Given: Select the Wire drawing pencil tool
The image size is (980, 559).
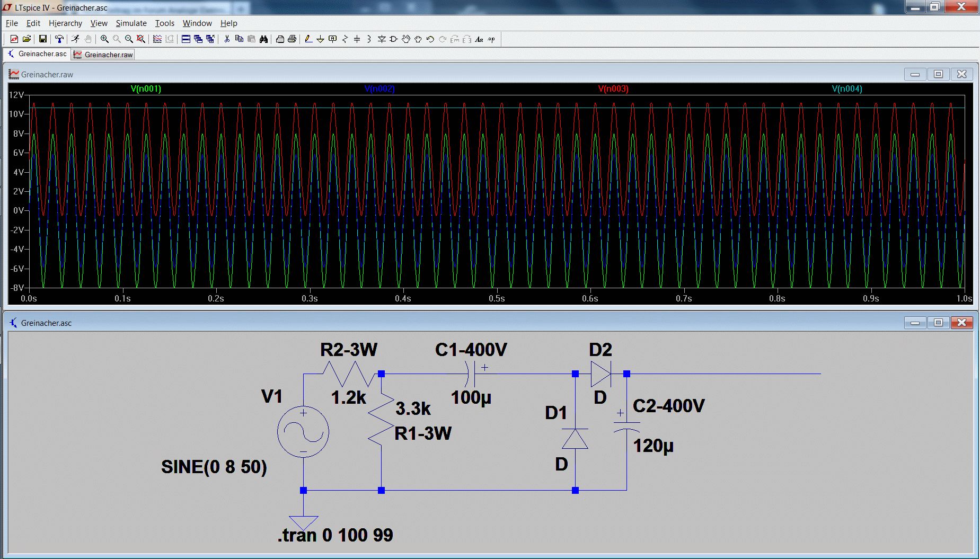Looking at the screenshot, I should tap(308, 39).
